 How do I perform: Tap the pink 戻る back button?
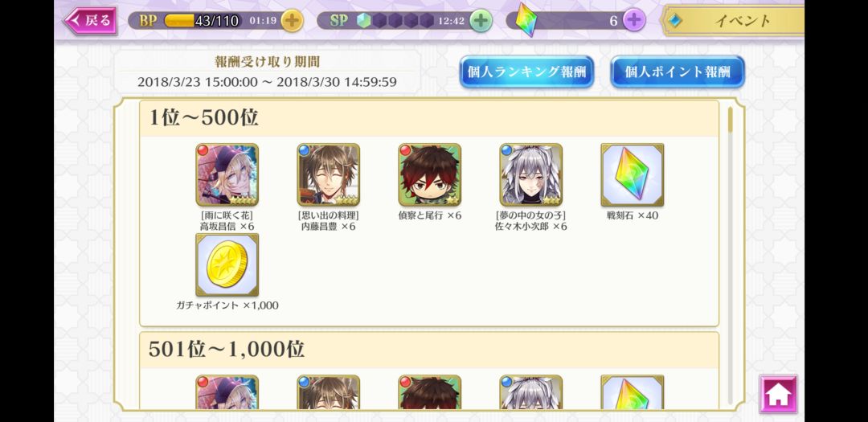click(90, 21)
